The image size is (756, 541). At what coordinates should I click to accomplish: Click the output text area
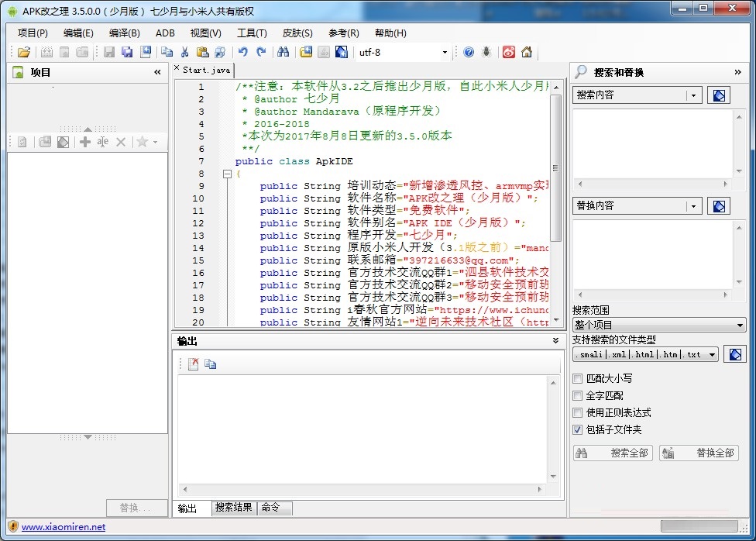[x=363, y=429]
